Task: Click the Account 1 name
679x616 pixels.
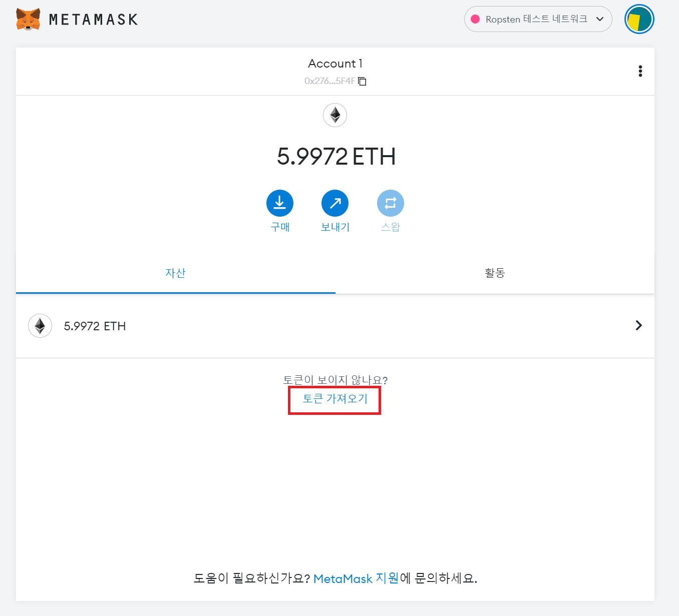Action: coord(335,64)
